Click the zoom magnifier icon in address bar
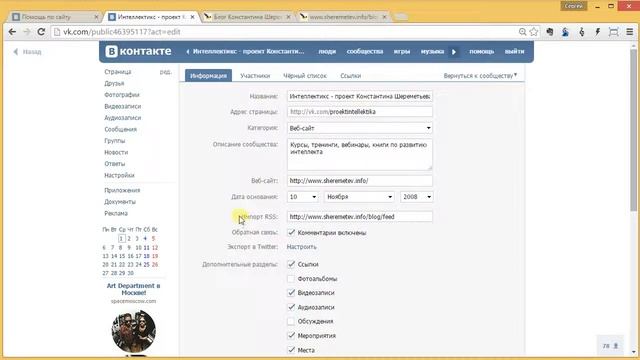 coord(522,32)
